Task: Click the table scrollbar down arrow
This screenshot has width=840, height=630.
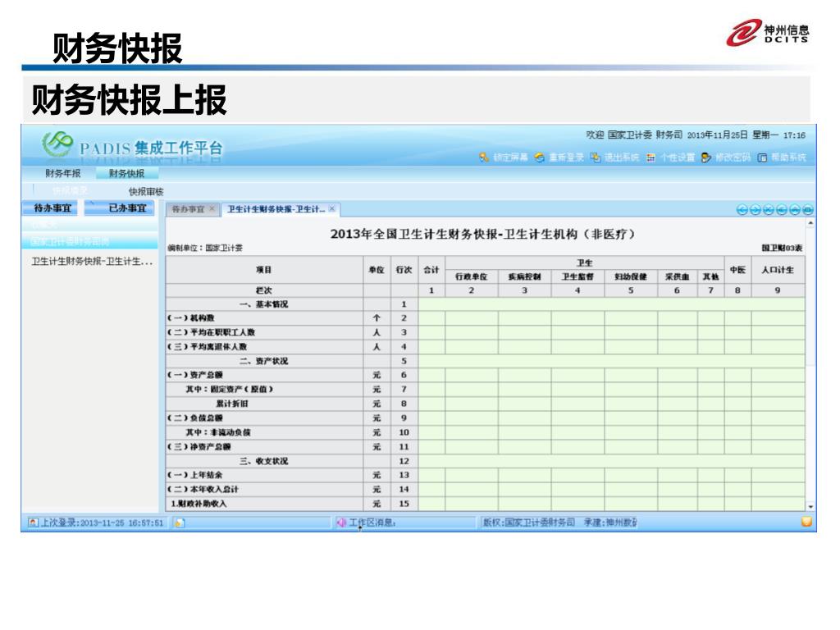Action: point(810,506)
